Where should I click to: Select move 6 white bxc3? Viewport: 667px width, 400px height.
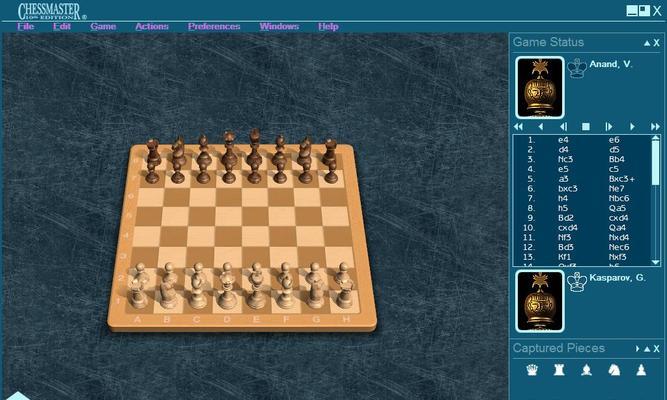567,189
